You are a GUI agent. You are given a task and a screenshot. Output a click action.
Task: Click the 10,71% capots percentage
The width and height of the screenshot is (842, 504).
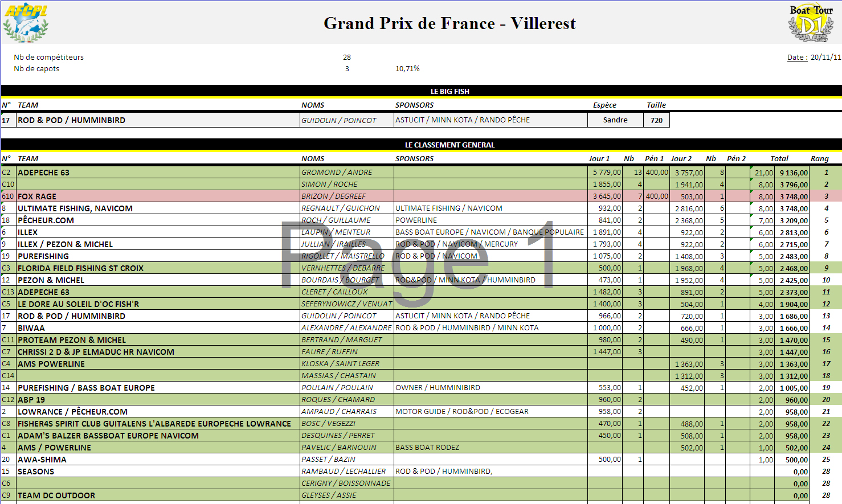(407, 68)
